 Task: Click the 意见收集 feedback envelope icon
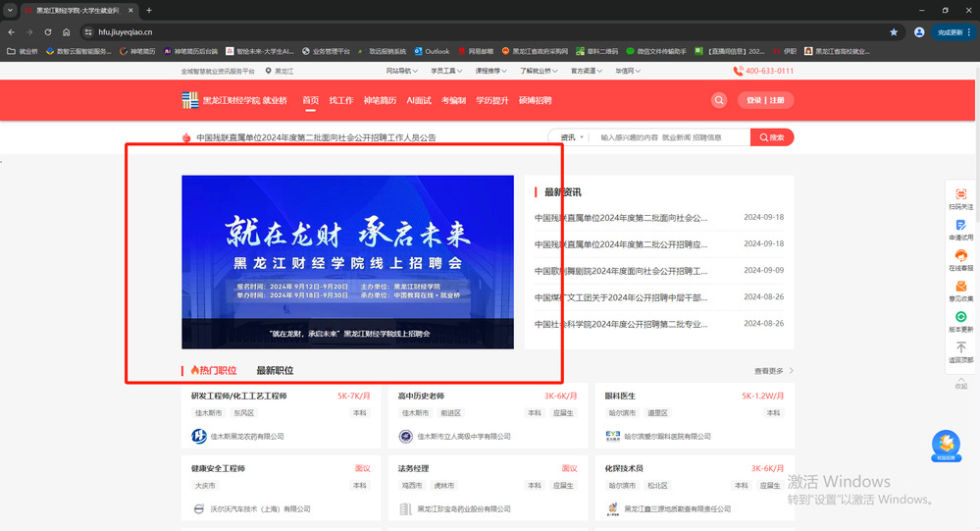[960, 291]
